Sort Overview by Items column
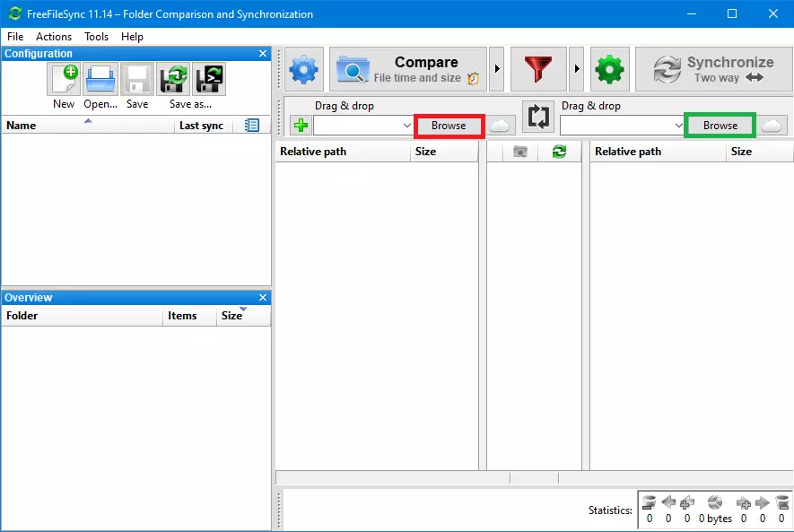The image size is (794, 532). tap(189, 316)
